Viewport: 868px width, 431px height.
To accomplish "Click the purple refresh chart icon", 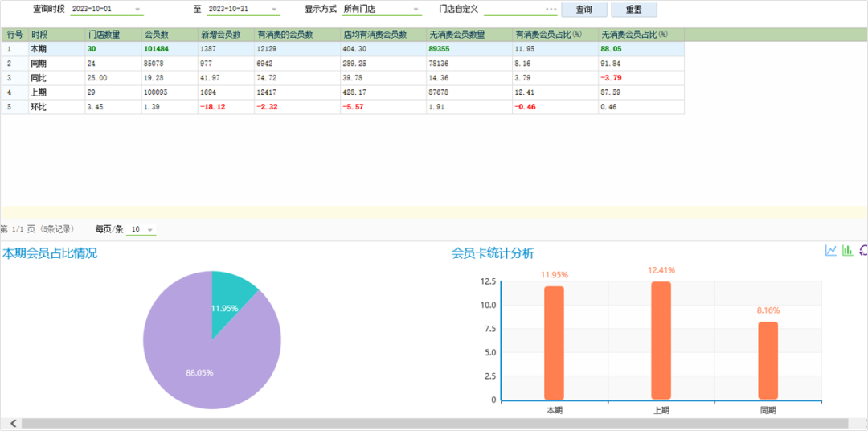I will click(x=863, y=250).
